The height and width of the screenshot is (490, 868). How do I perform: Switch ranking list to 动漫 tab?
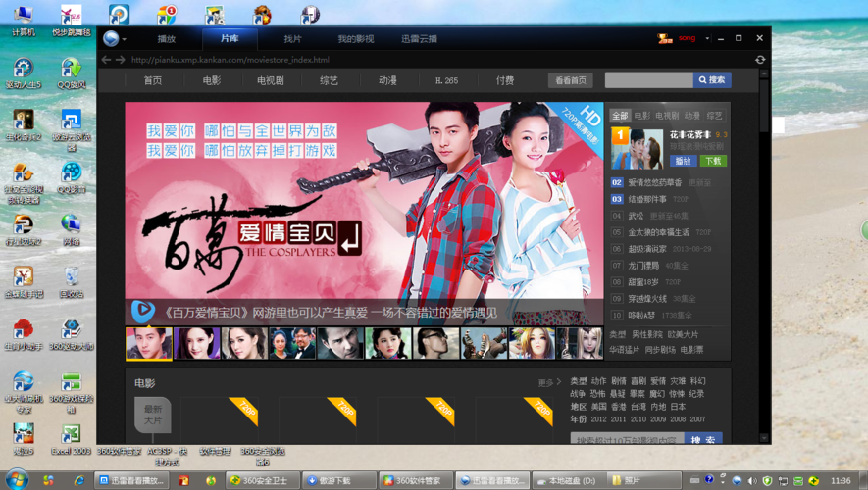(692, 116)
